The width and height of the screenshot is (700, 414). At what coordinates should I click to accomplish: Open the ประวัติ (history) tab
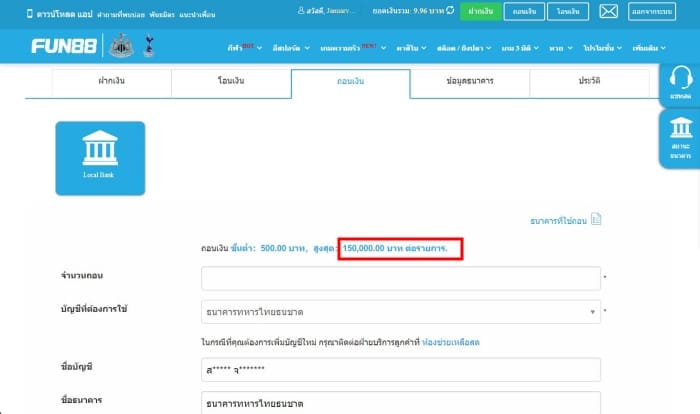[589, 81]
